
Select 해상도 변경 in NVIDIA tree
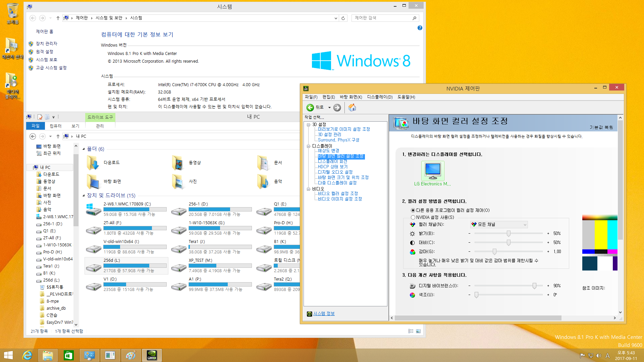[x=328, y=151]
